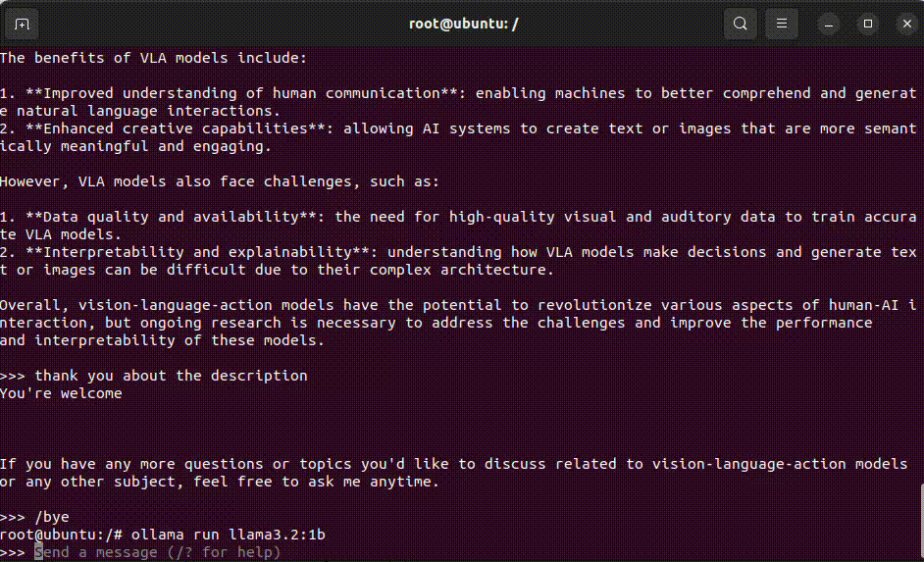Click "thank you about the description" message

pyautogui.click(x=171, y=376)
